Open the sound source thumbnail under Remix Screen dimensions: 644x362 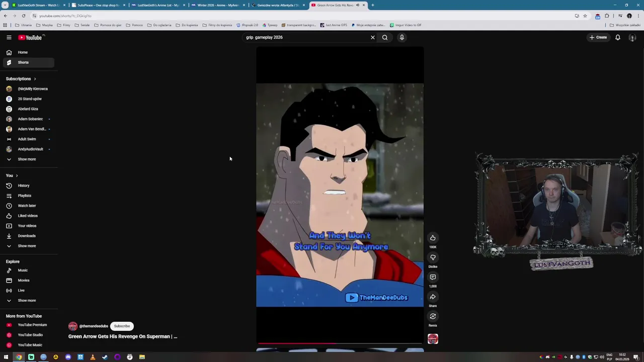(x=433, y=339)
